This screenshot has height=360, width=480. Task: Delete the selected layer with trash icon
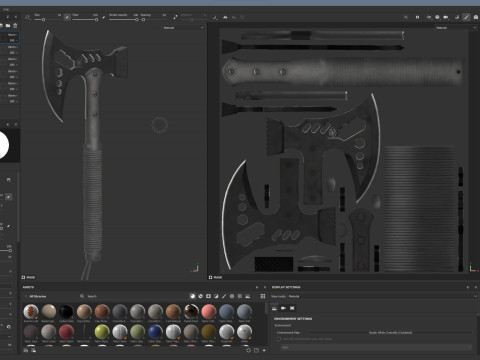15,25
